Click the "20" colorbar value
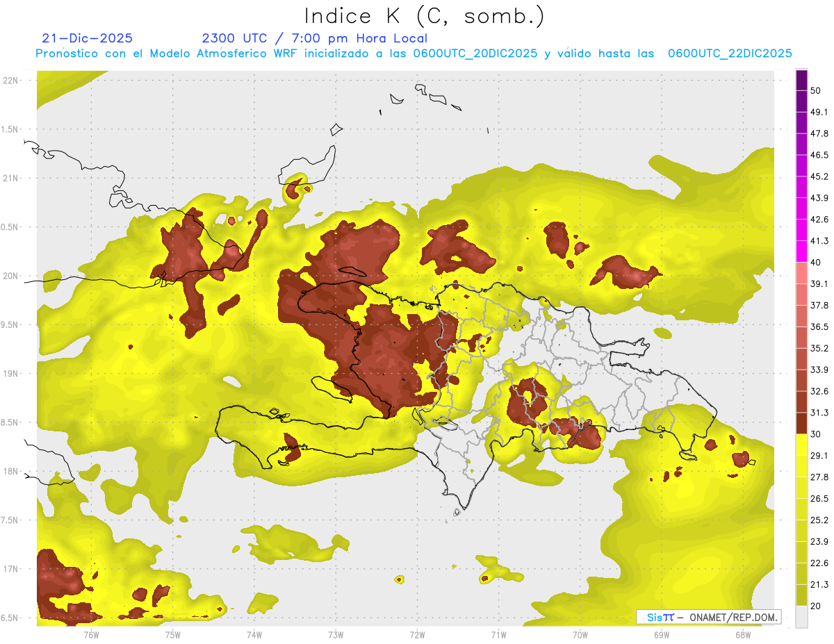This screenshot has width=834, height=644. [x=817, y=606]
